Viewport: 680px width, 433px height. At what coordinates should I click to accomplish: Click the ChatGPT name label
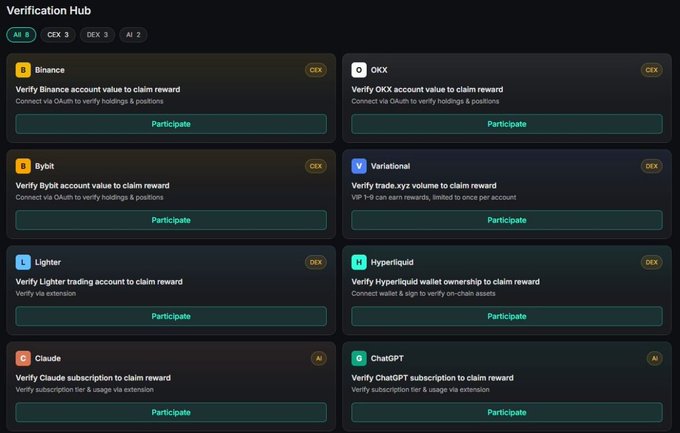[387, 358]
